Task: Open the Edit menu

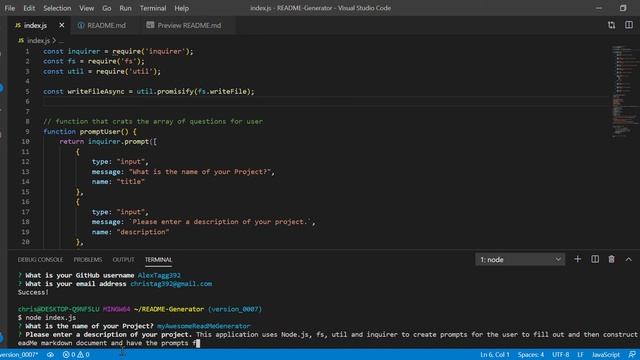Action: pos(29,8)
